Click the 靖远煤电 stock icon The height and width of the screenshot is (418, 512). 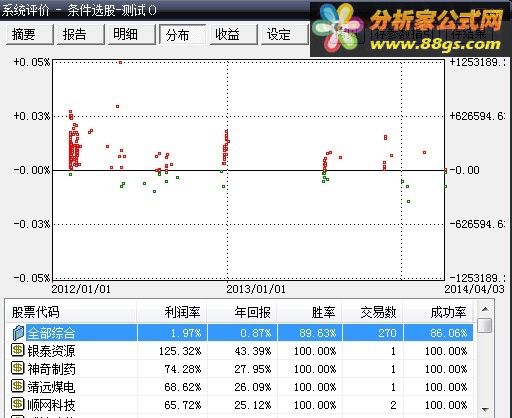pyautogui.click(x=18, y=386)
